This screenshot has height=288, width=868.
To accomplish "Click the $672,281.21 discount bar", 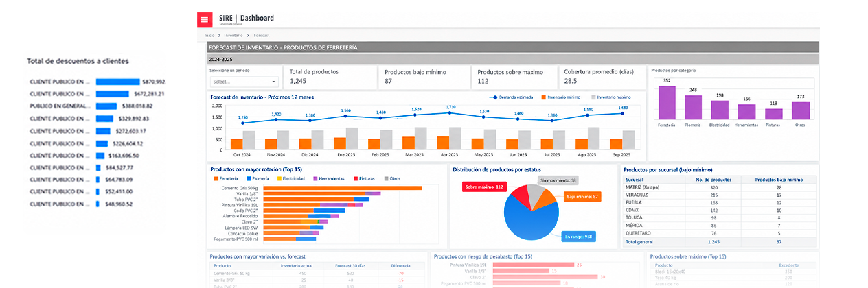I will point(112,94).
